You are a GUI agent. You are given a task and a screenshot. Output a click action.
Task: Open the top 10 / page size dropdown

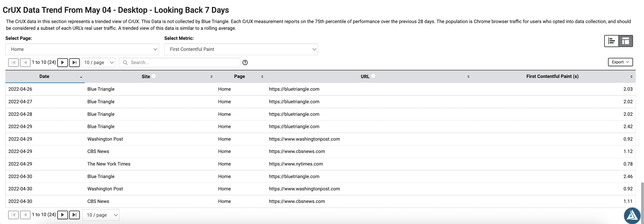point(98,62)
